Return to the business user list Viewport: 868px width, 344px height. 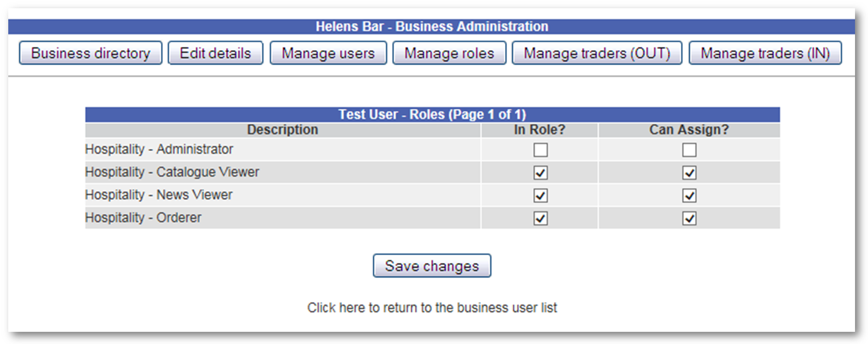tap(432, 307)
